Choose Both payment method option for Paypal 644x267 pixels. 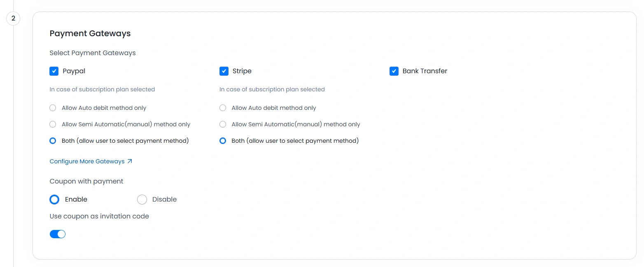tap(53, 141)
